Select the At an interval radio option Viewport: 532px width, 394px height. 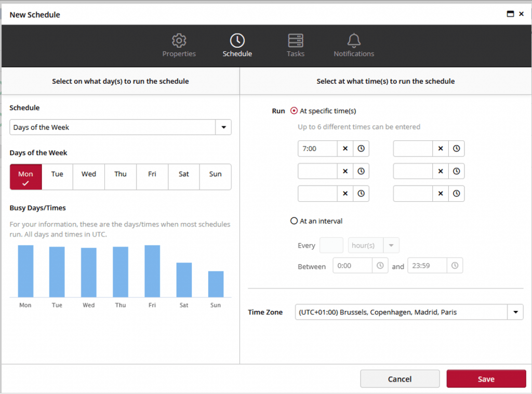click(x=294, y=221)
